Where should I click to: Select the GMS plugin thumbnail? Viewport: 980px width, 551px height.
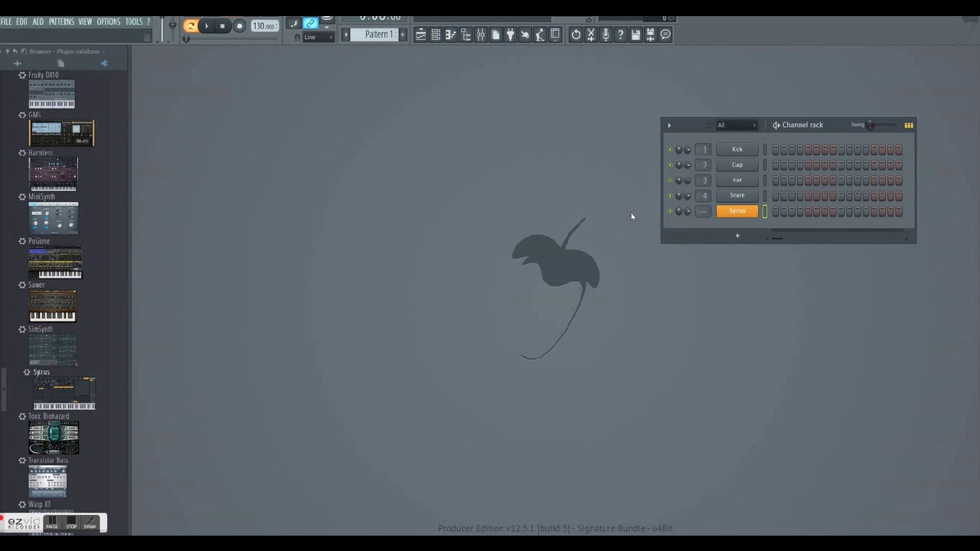[61, 133]
